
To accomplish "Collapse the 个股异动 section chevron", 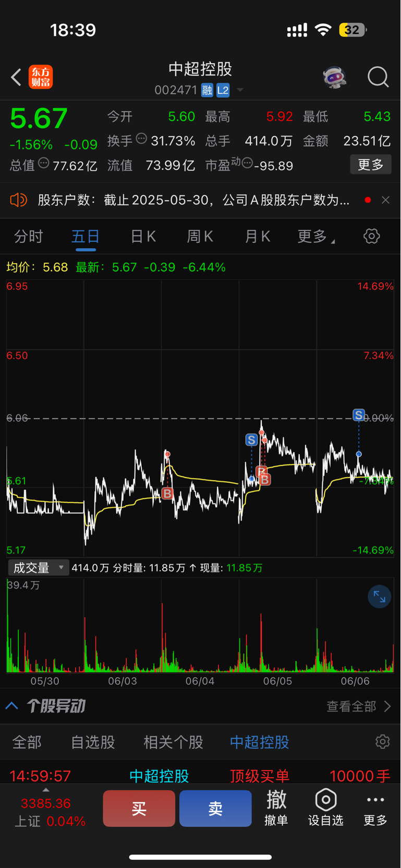I will coord(12,706).
